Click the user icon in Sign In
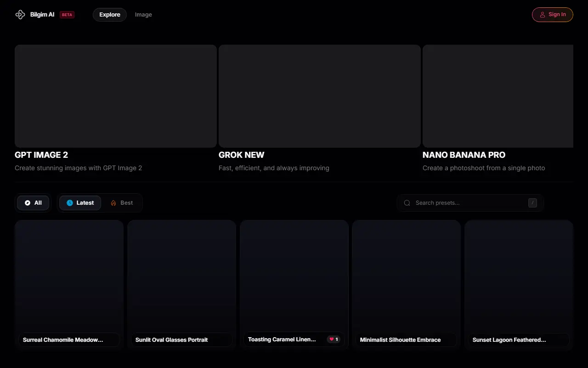The image size is (588, 368). click(x=543, y=15)
